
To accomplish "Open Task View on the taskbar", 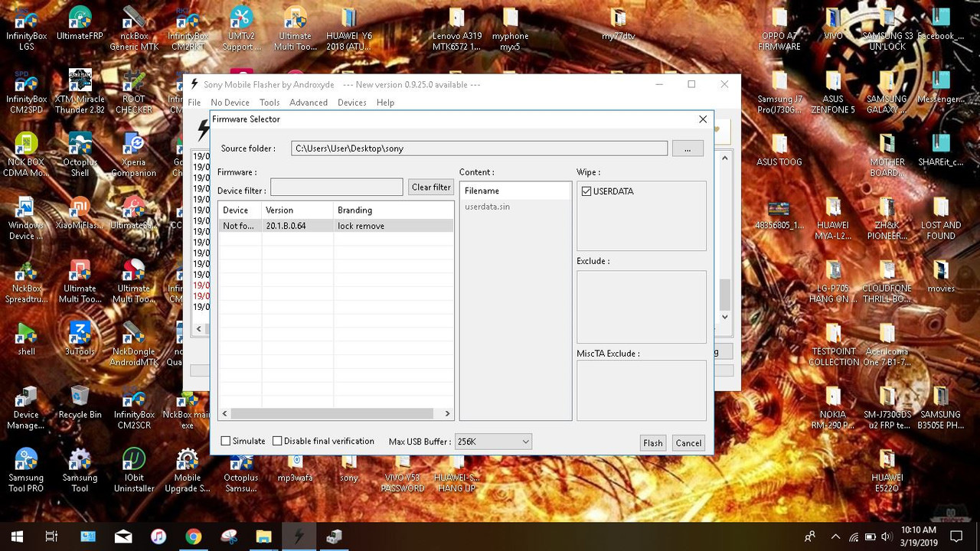I will click(51, 536).
